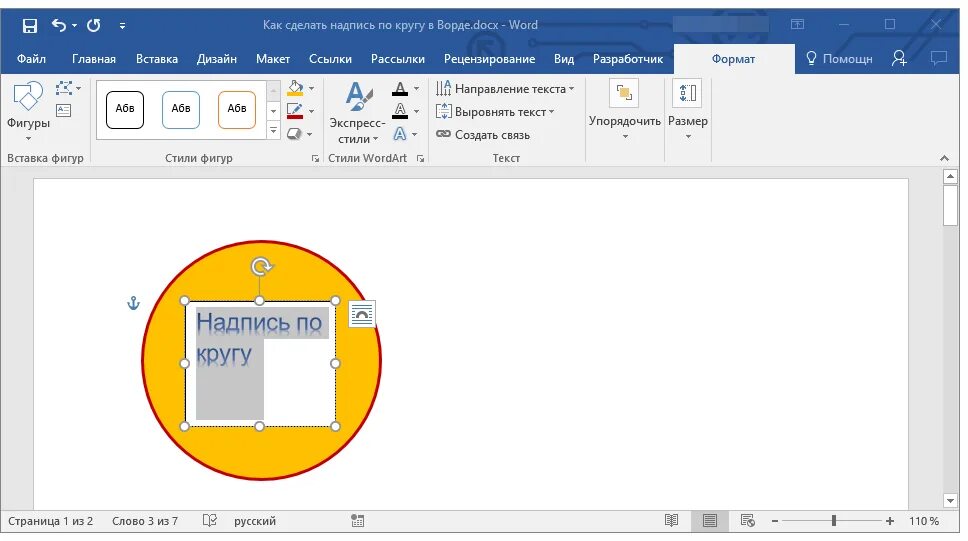The height and width of the screenshot is (541, 968).
Task: Open Выровнять текст dropdown
Action: point(495,112)
